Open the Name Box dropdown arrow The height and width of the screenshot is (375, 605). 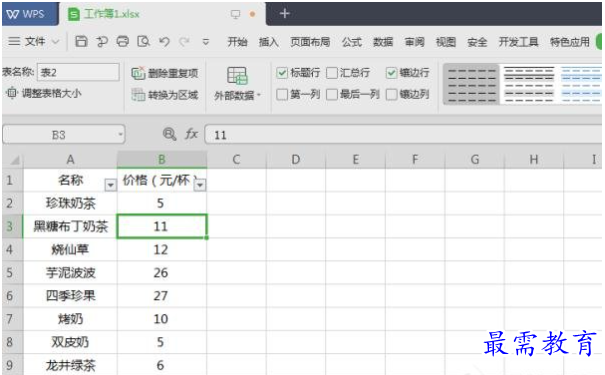[x=120, y=135]
